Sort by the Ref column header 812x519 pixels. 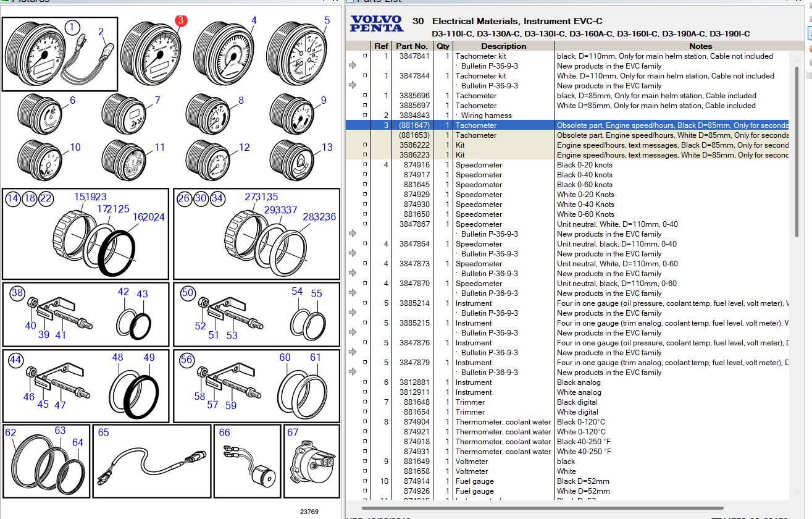pos(382,46)
